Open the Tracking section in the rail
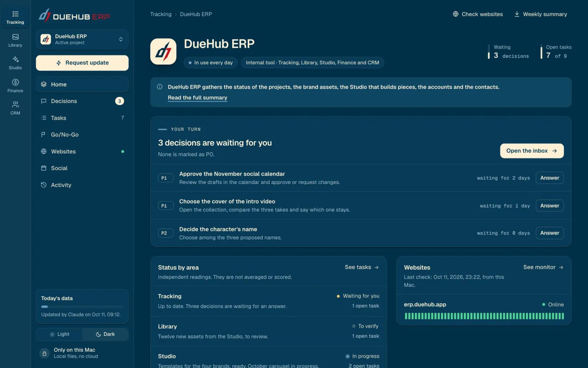588x368 pixels. 15,17
